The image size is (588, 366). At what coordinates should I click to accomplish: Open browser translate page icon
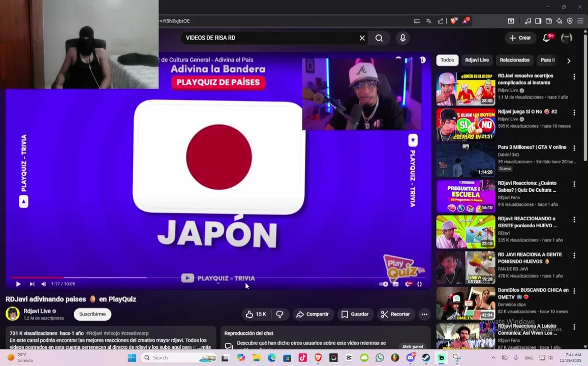tap(428, 21)
